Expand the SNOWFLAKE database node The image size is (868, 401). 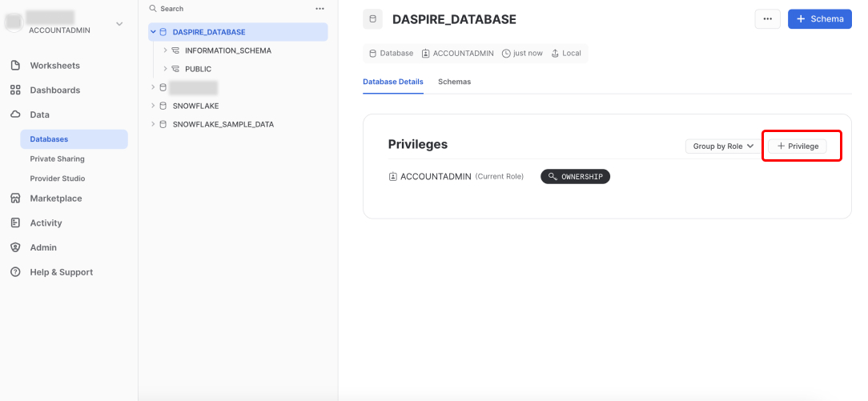[x=153, y=106]
